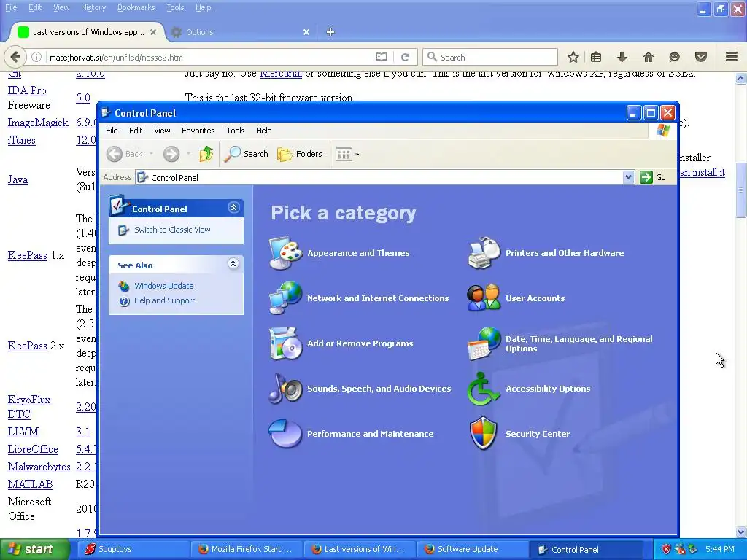The image size is (747, 560).
Task: Open Add or Remove Programs icon
Action: 285,343
